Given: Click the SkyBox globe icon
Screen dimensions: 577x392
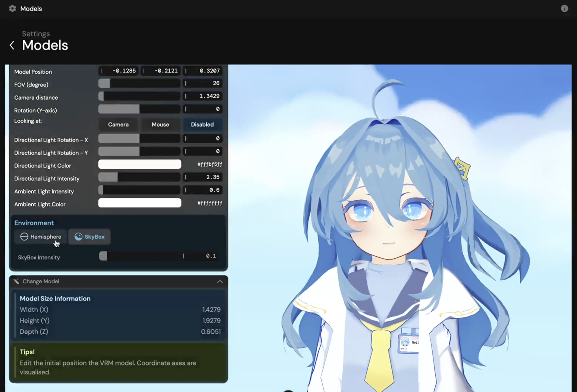Looking at the screenshot, I should pos(79,237).
